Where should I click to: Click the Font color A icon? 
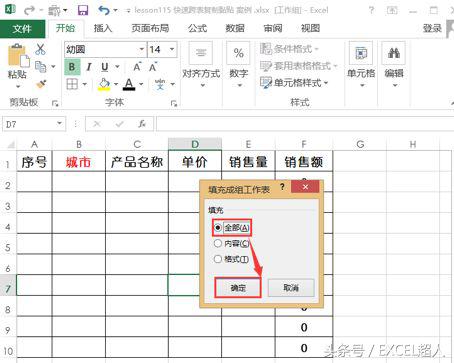tap(129, 84)
